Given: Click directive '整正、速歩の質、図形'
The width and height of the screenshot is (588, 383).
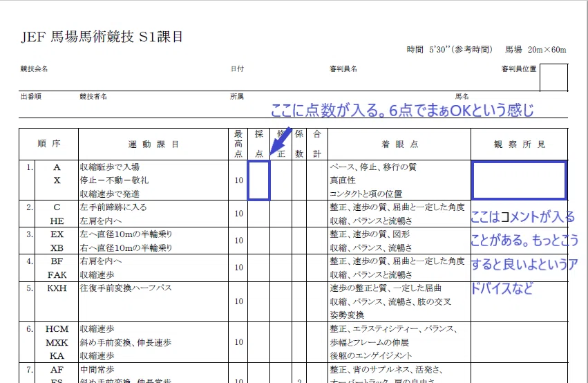Looking at the screenshot, I should coord(370,234).
